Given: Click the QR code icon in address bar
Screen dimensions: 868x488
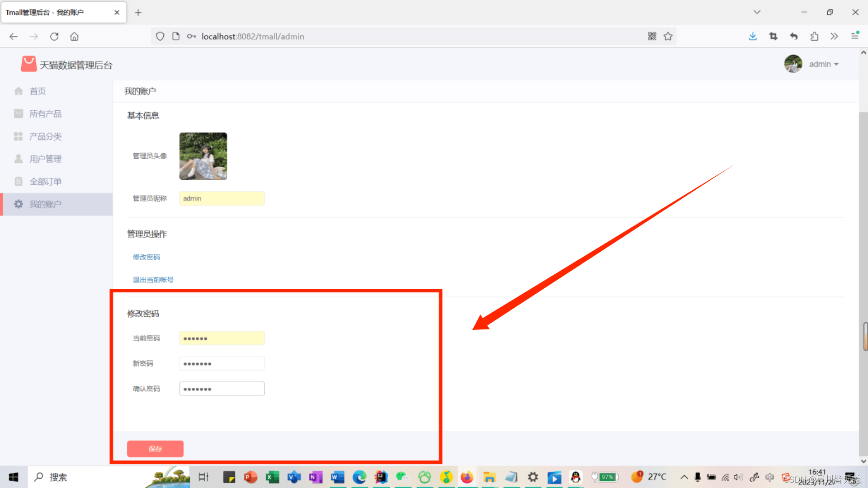Looking at the screenshot, I should (x=652, y=37).
